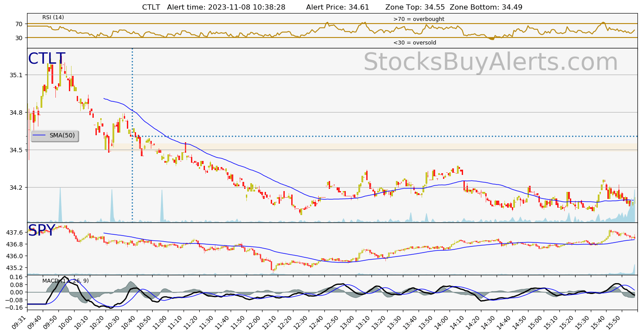644x335 pixels.
Task: Click the 11:30 time axis label
Action: (x=208, y=322)
